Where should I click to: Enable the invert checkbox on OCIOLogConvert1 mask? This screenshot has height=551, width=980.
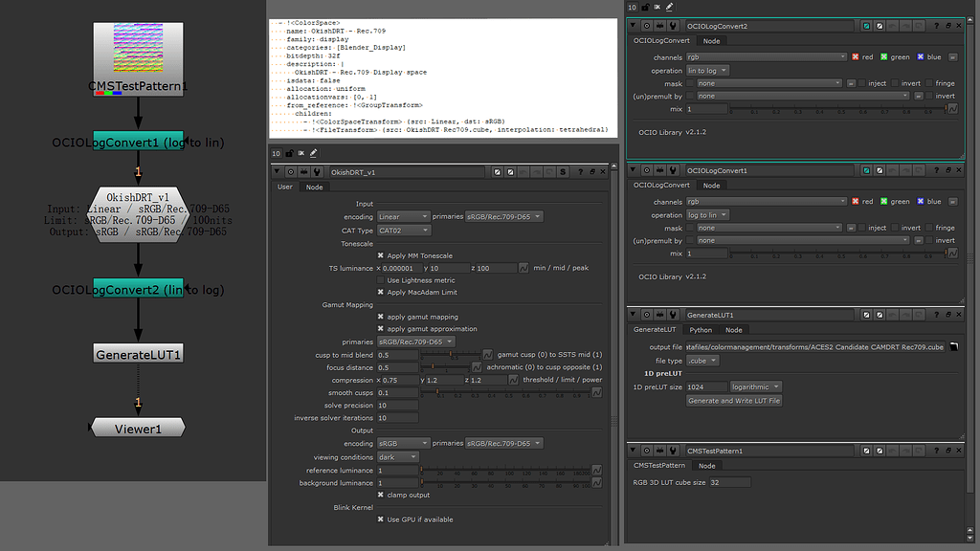point(894,228)
